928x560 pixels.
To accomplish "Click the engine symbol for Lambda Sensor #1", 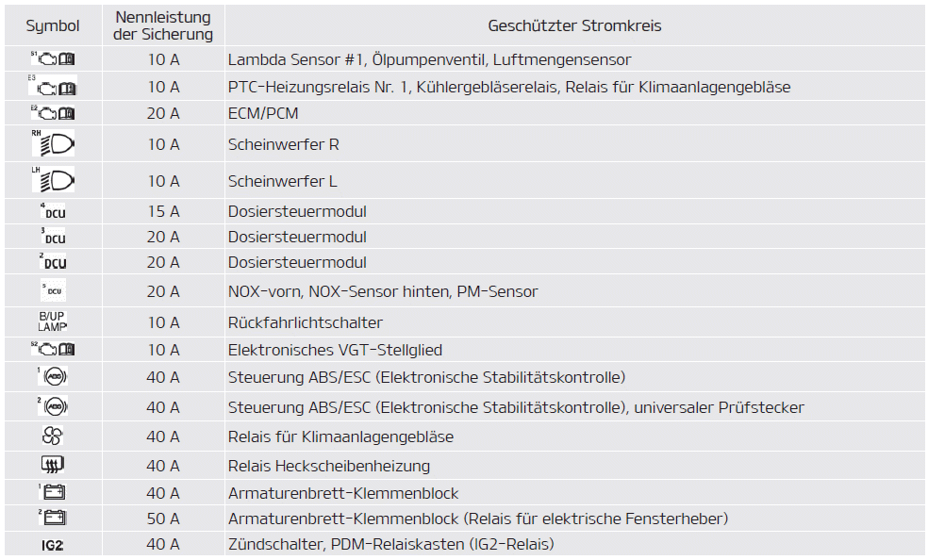I will (x=53, y=59).
